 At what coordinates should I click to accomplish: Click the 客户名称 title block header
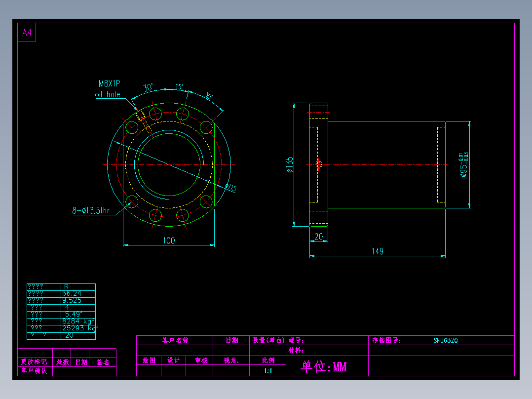pyautogui.click(x=175, y=340)
